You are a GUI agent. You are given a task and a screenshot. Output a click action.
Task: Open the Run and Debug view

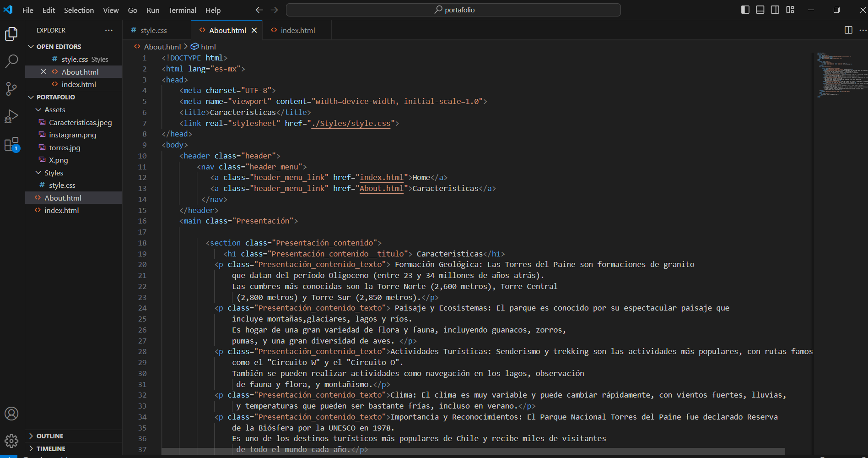[x=11, y=116]
